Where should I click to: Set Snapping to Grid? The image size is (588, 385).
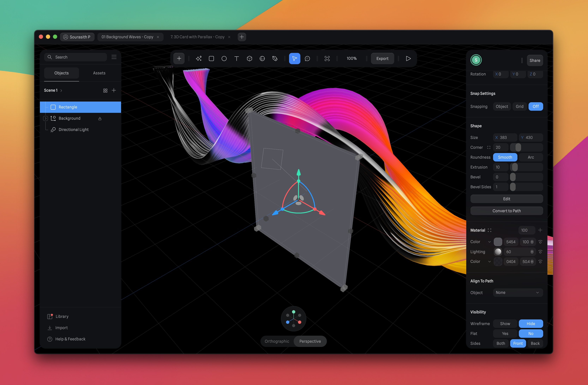[519, 106]
